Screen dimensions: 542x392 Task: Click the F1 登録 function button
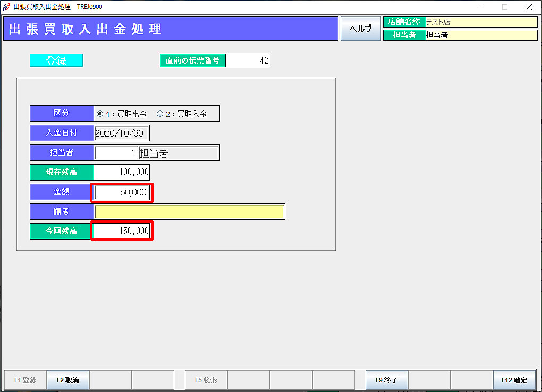coord(25,380)
